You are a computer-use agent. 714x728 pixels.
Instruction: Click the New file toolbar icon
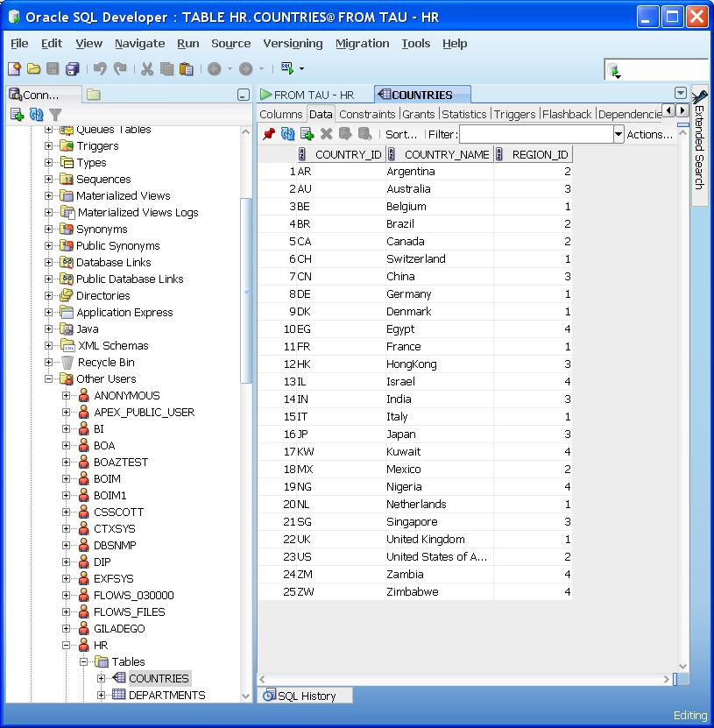coord(14,68)
